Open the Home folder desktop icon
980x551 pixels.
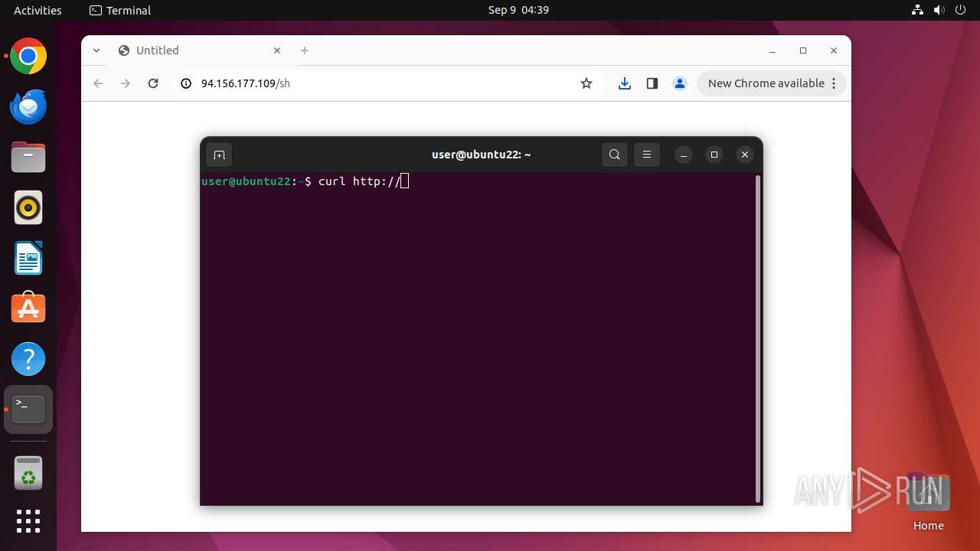tap(928, 503)
